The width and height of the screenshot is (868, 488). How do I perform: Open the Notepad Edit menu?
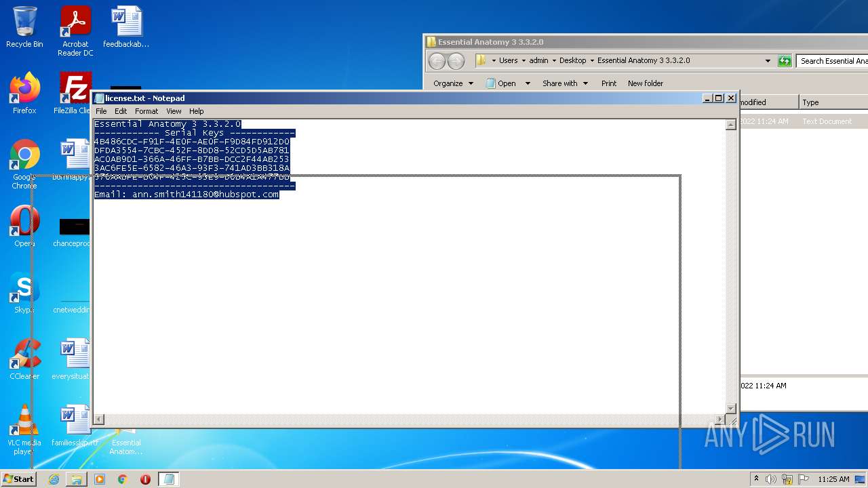tap(121, 111)
